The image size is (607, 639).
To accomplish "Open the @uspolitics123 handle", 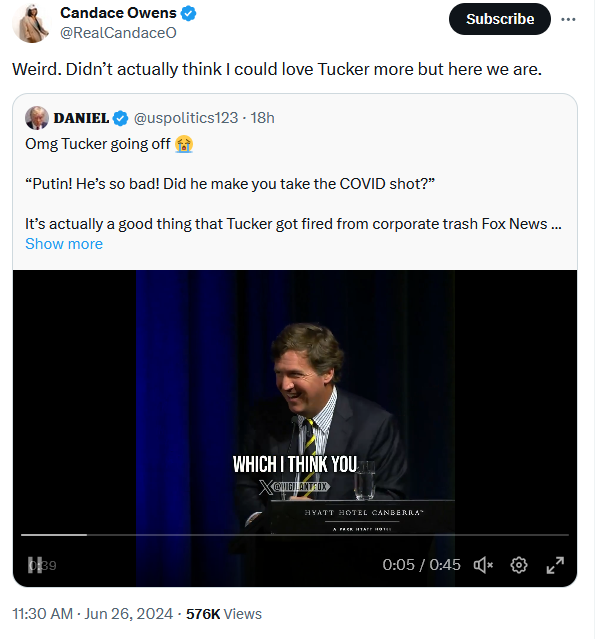I will pyautogui.click(x=186, y=118).
